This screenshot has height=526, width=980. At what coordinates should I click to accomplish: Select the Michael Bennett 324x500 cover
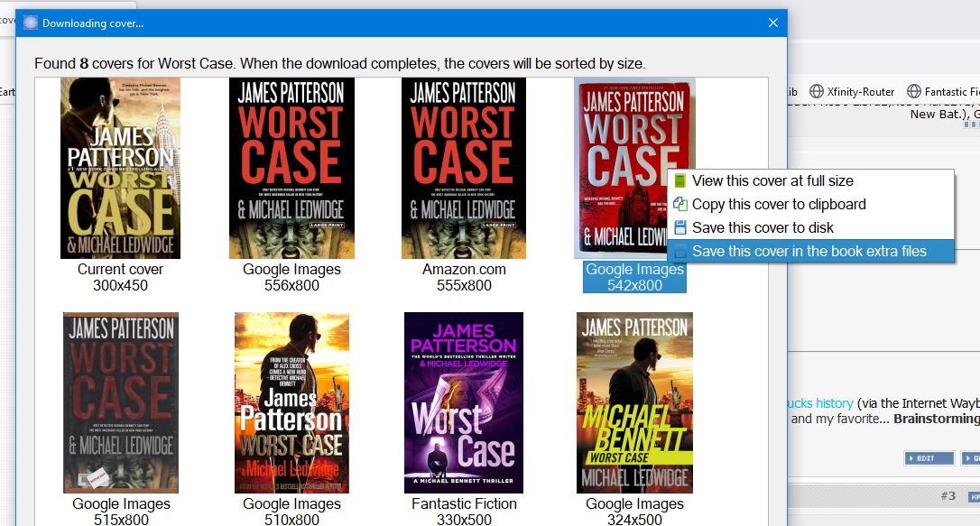click(x=634, y=403)
